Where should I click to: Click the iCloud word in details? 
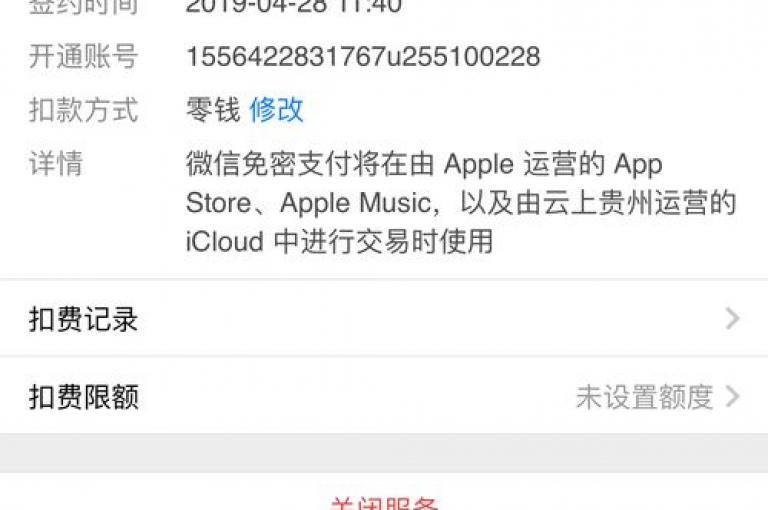[225, 242]
